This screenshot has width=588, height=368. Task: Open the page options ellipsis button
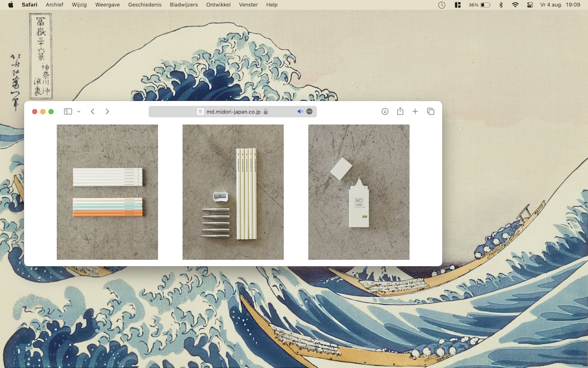310,112
